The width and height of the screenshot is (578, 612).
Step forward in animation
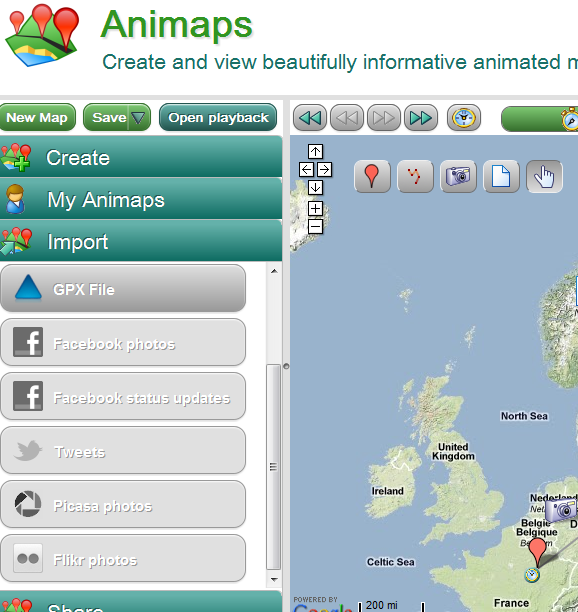(384, 117)
